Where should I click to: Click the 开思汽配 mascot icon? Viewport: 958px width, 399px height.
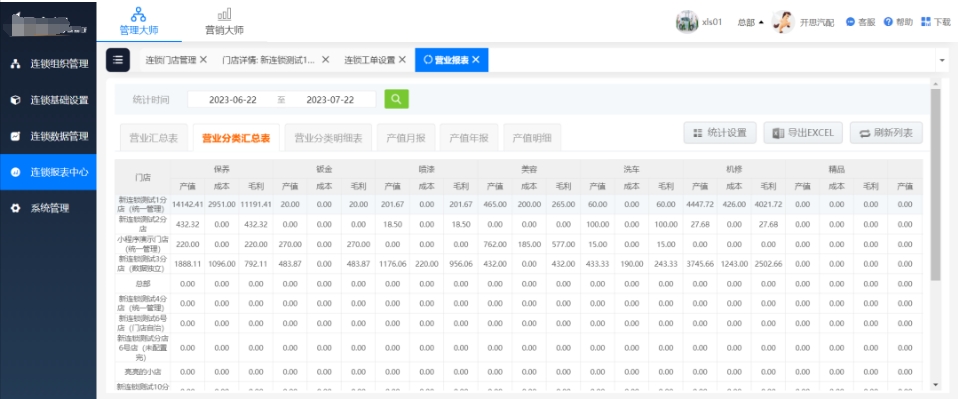coord(783,22)
